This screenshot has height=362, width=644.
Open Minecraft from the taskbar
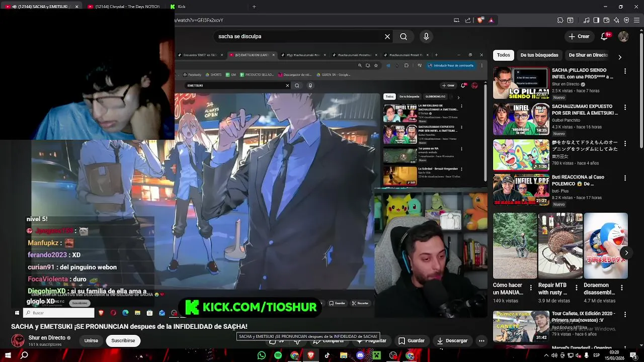[376, 355]
